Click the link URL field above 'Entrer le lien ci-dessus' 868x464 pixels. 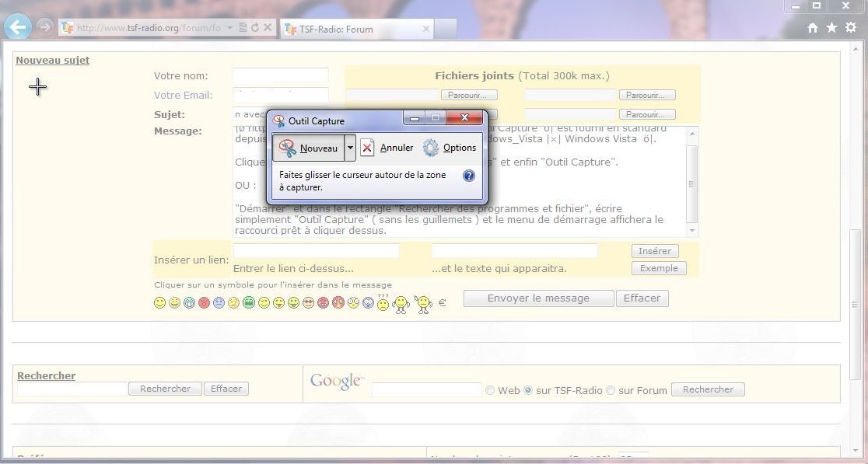(x=316, y=250)
